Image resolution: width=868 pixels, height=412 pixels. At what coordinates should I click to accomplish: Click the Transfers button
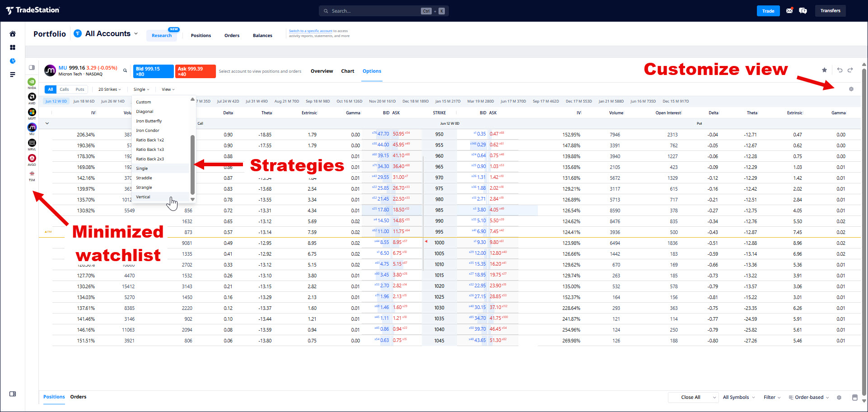coord(830,11)
